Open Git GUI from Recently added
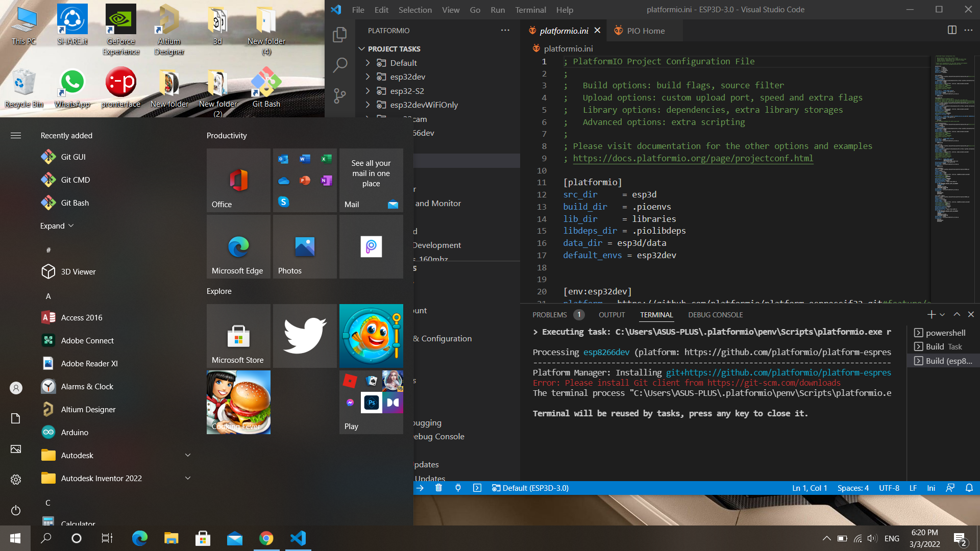Viewport: 980px width, 551px height. point(73,157)
